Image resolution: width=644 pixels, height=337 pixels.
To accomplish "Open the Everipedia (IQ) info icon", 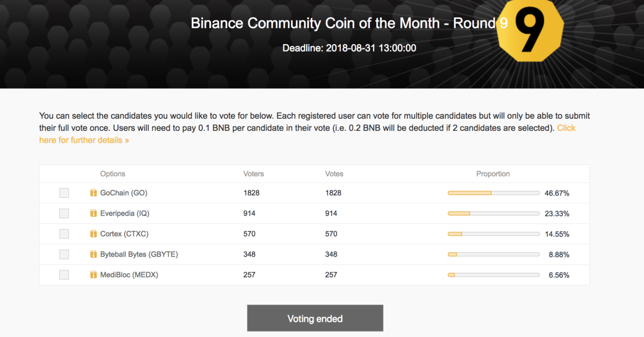I will tap(92, 213).
